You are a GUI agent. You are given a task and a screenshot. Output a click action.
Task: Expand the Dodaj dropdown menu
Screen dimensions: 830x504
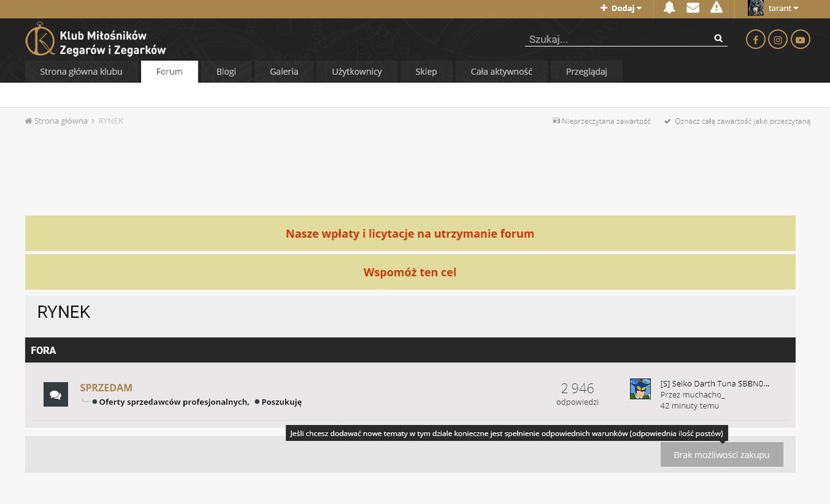[620, 8]
